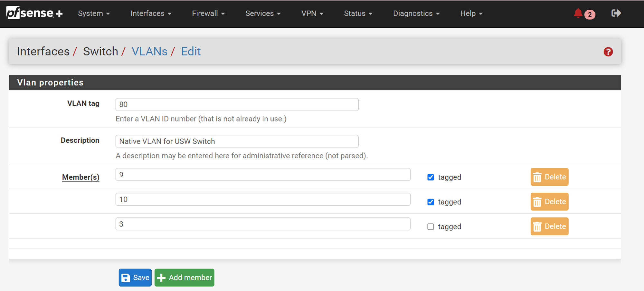Click the logout arrow icon

(616, 13)
